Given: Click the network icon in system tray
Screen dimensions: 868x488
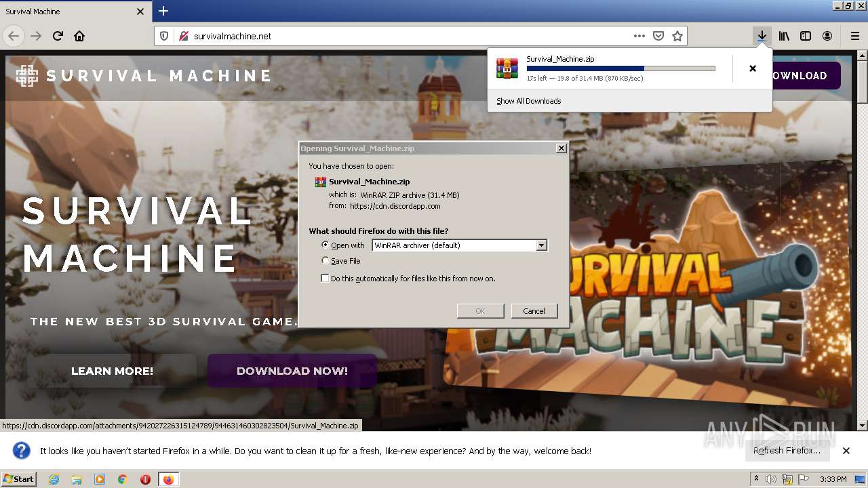Looking at the screenshot, I should click(x=787, y=479).
